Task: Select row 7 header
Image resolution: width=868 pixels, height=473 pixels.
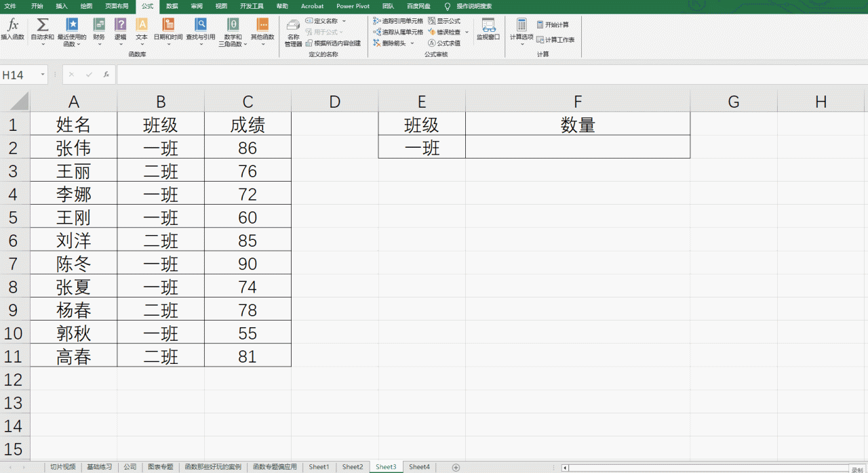Action: pos(14,264)
